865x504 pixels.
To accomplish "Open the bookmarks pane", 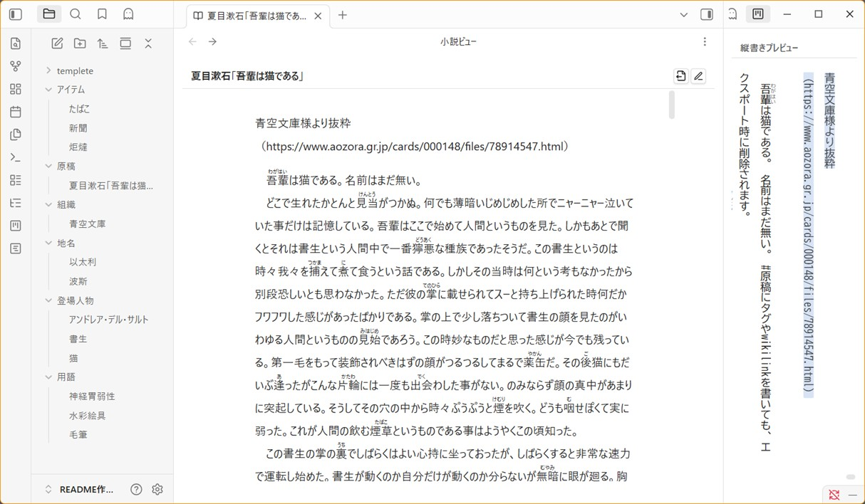I will (x=102, y=14).
